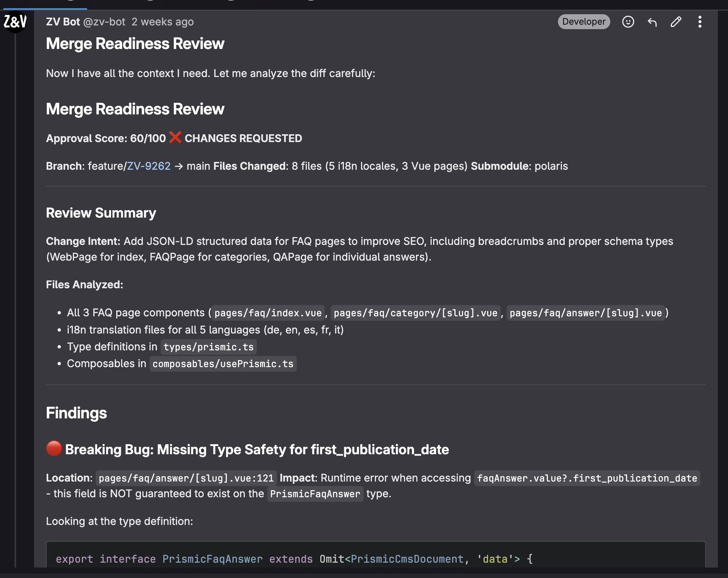The image size is (728, 578).
Task: Click the Z&V avatar image
Action: click(15, 22)
